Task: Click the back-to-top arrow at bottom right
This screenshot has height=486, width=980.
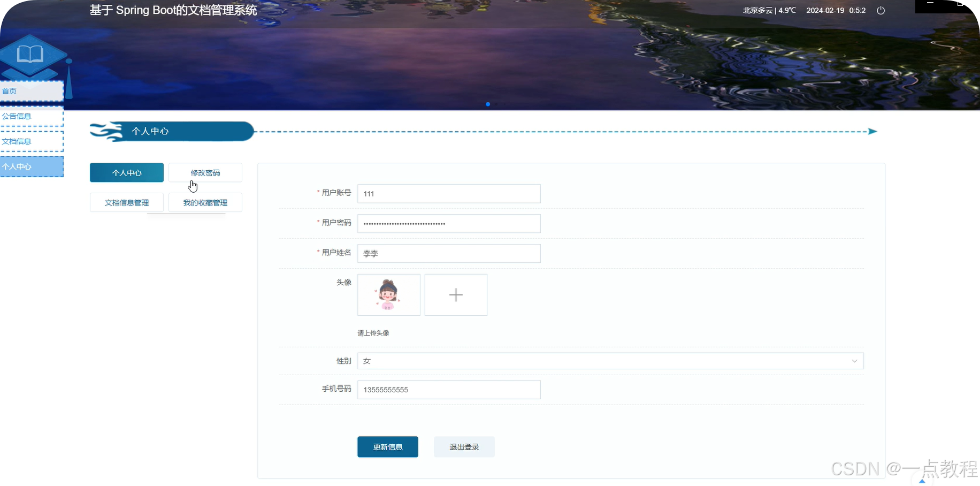Action: point(923,480)
